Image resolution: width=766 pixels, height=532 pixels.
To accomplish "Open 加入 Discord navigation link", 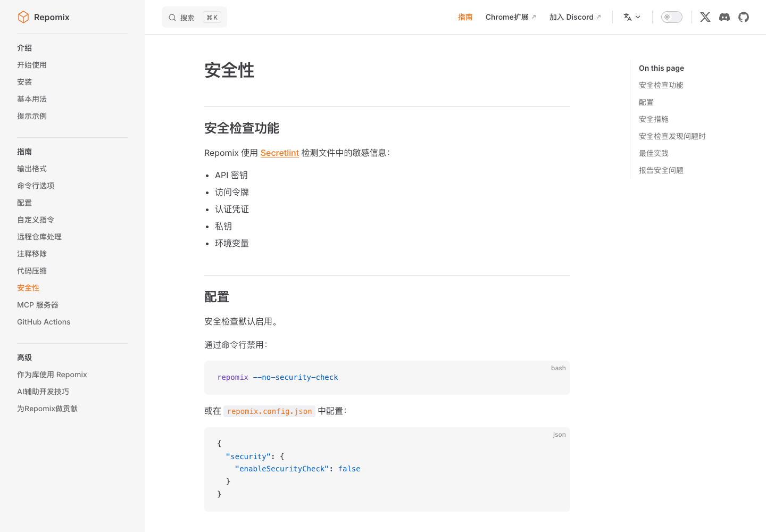I will [x=575, y=17].
